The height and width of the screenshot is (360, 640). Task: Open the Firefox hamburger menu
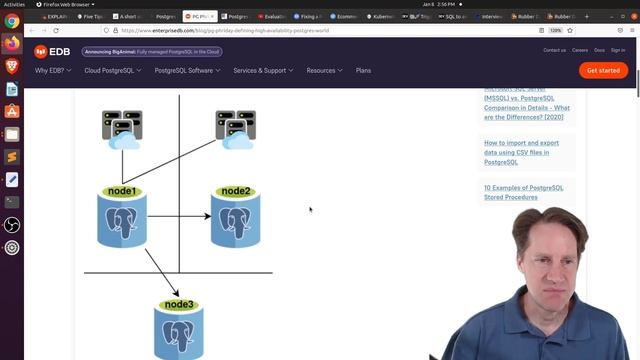[x=632, y=31]
